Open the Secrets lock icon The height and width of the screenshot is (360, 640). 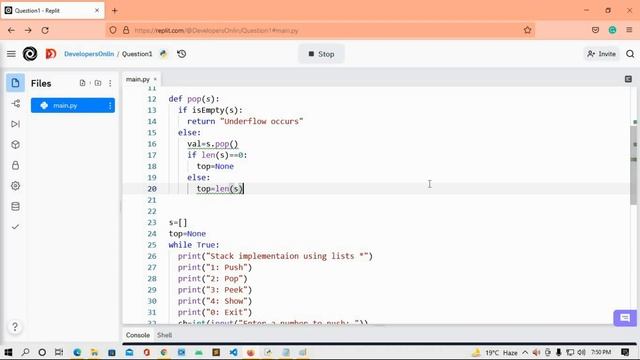[16, 165]
